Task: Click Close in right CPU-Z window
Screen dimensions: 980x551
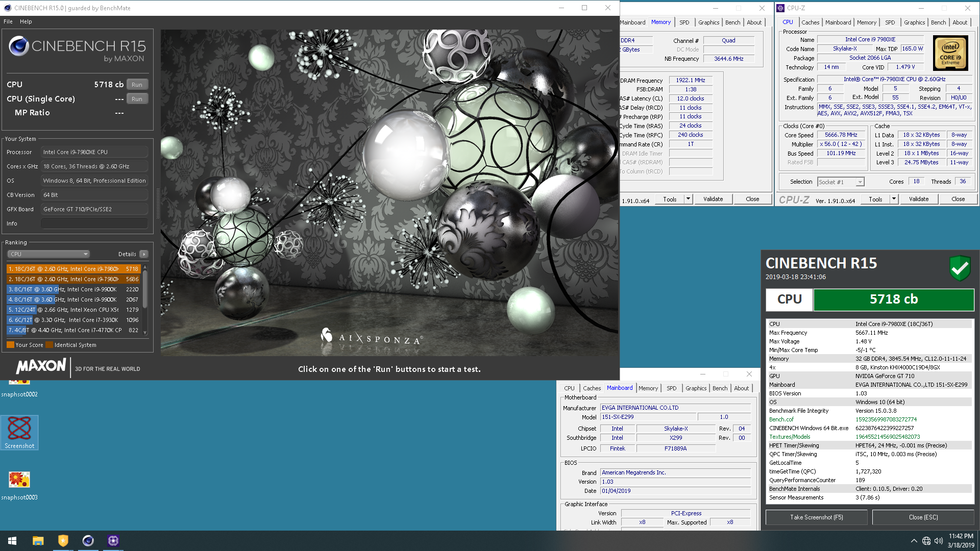Action: pyautogui.click(x=958, y=199)
